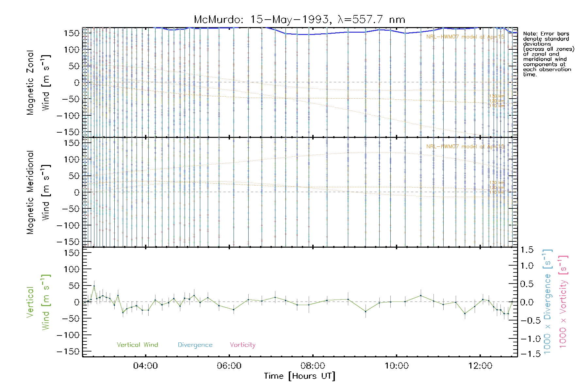Viewport: 588px width, 392px height.
Task: Click the 1000 × Vorticity axis title
Action: [563, 302]
